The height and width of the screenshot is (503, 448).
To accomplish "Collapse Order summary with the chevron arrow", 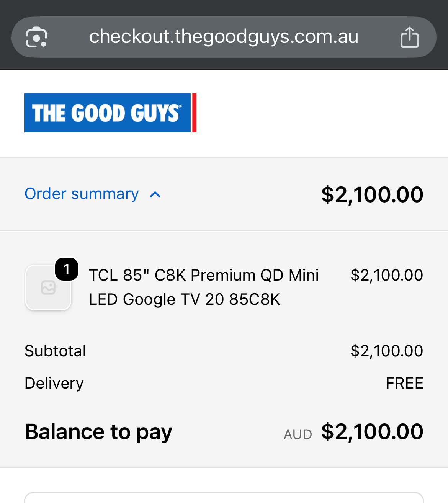I will [155, 194].
